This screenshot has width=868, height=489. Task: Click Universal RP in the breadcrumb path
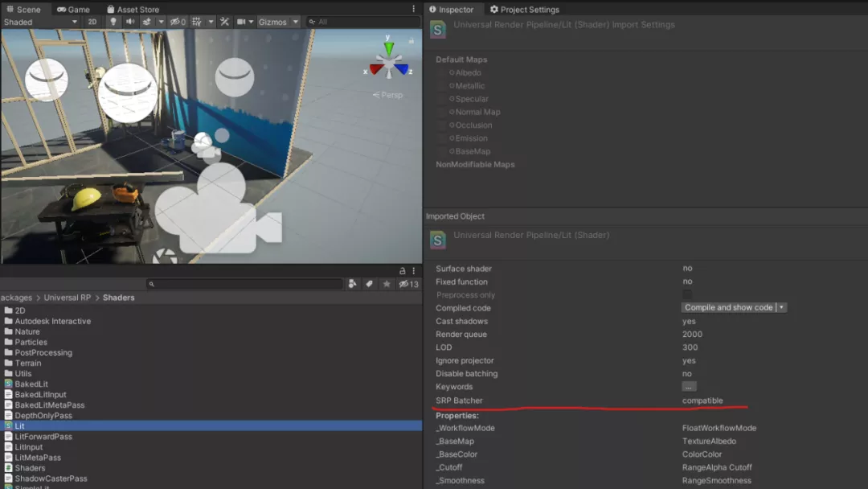(x=67, y=298)
